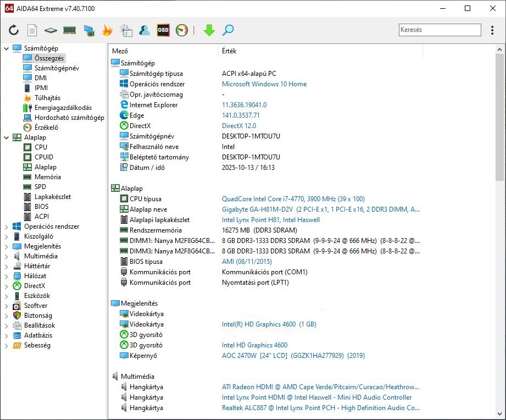Open the DirectX 12.0 link

(x=239, y=125)
